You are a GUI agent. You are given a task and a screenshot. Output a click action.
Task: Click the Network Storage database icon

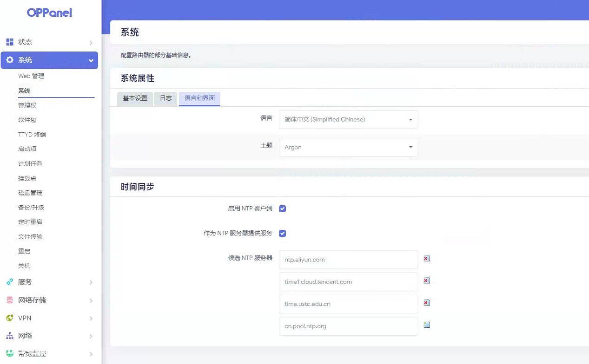(10, 300)
